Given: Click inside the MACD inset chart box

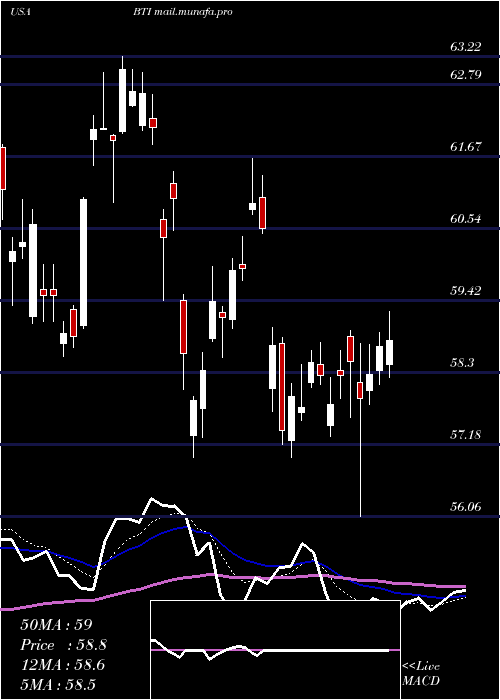Looking at the screenshot, I should 275,650.
